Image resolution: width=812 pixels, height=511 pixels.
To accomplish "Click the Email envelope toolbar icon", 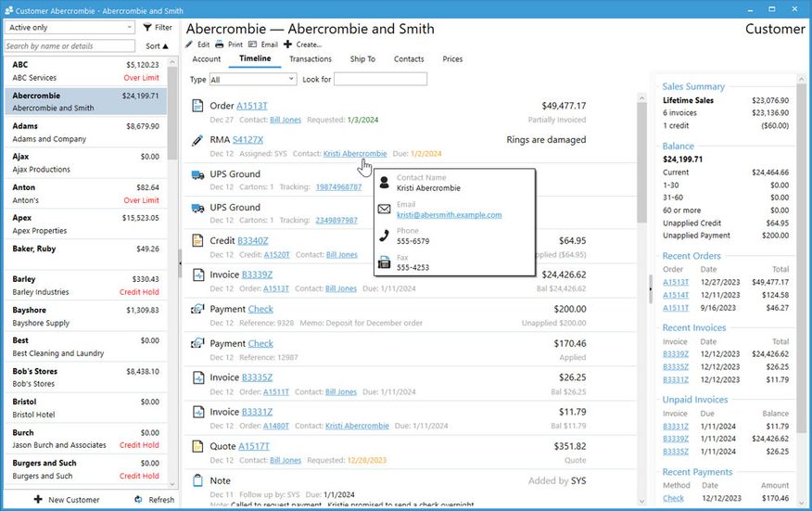I will tap(253, 45).
